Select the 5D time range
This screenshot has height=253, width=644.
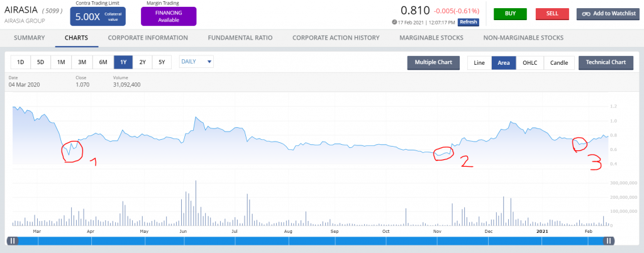point(41,62)
